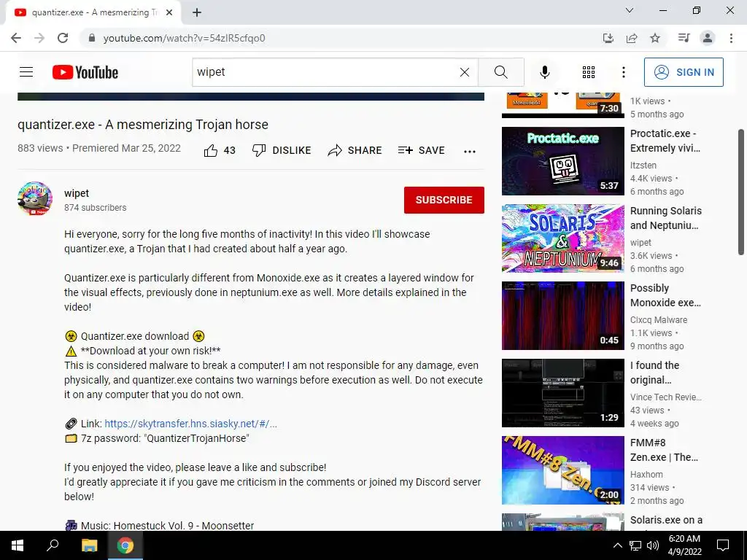Viewport: 747px width, 560px height.
Task: Go to YouTube home via logo
Action: pyautogui.click(x=85, y=72)
